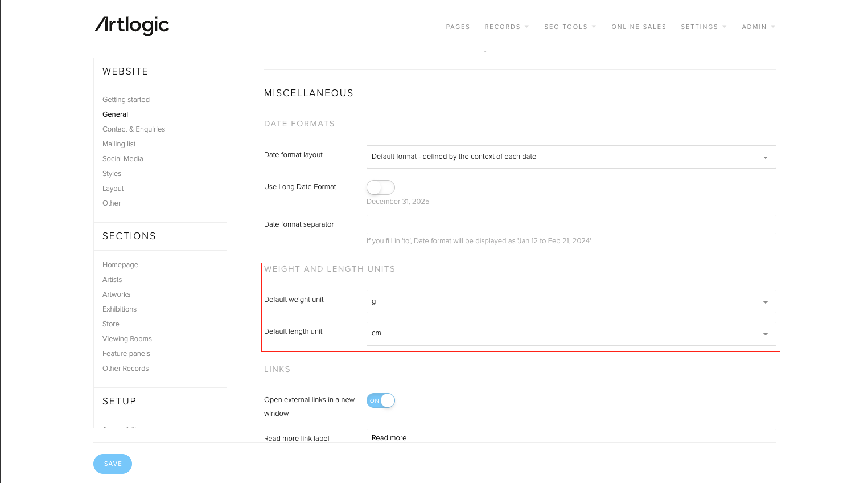
Task: Go to the Pages tab
Action: pyautogui.click(x=458, y=27)
